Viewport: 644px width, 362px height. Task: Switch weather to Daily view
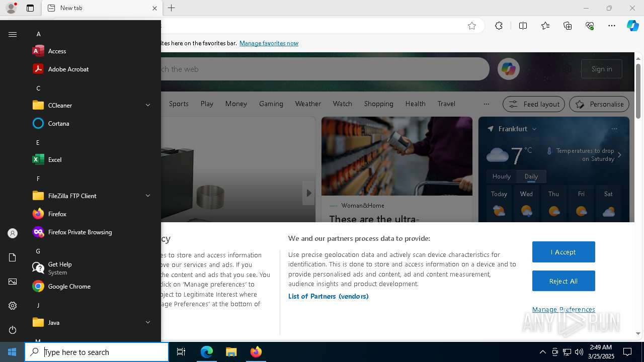[x=531, y=176]
